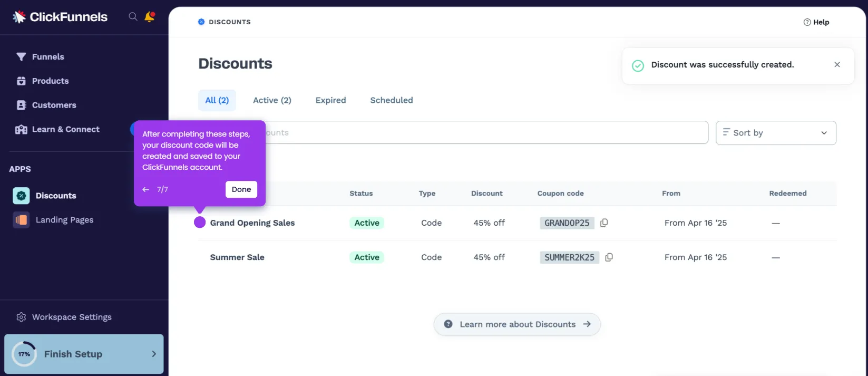The image size is (868, 376).
Task: Click the From column header
Action: click(671, 194)
